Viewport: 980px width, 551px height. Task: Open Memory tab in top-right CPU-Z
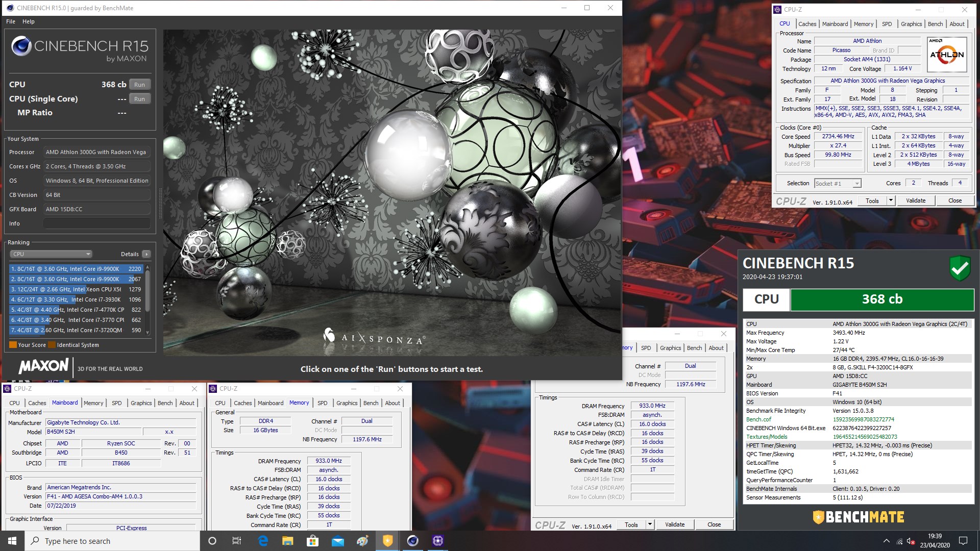coord(863,24)
